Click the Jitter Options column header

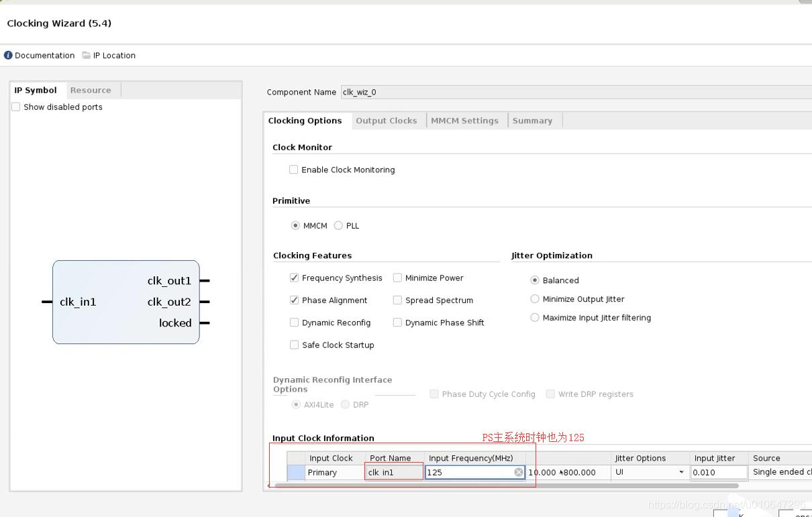pos(650,458)
